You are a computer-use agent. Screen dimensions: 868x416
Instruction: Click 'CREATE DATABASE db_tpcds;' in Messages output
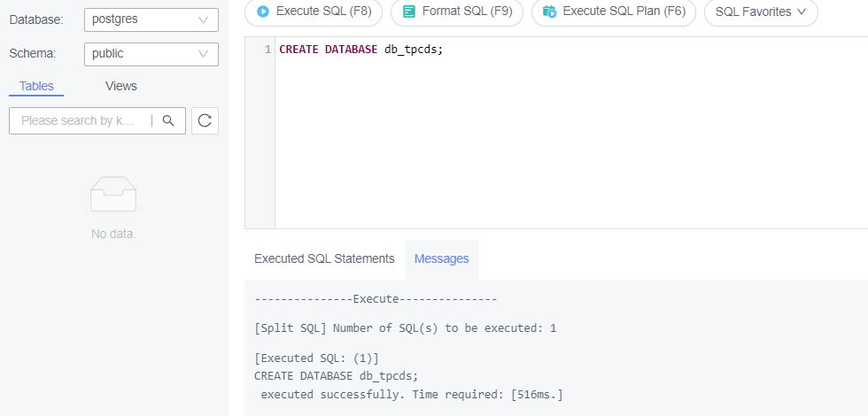point(336,376)
